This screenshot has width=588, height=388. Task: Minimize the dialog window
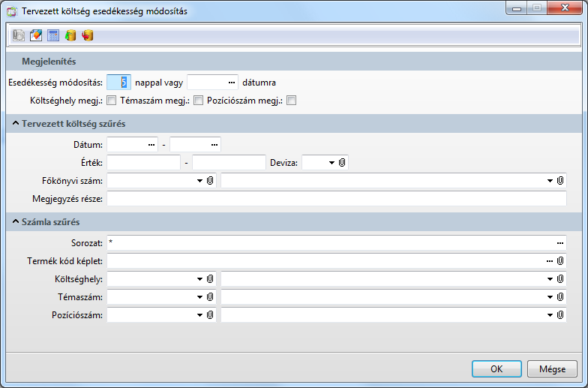(517, 8)
